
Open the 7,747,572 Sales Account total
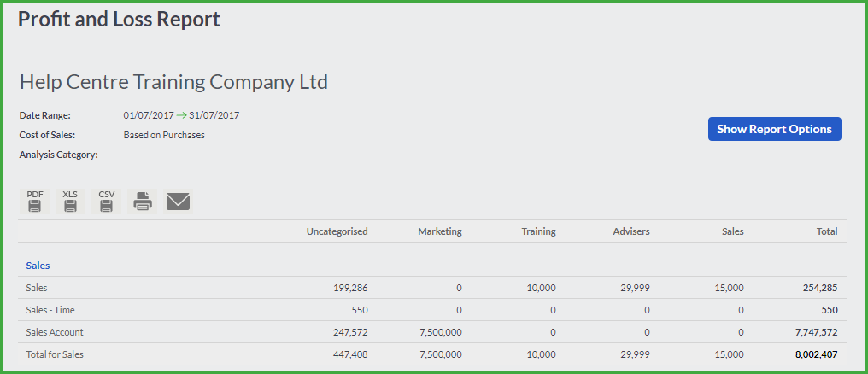point(815,332)
